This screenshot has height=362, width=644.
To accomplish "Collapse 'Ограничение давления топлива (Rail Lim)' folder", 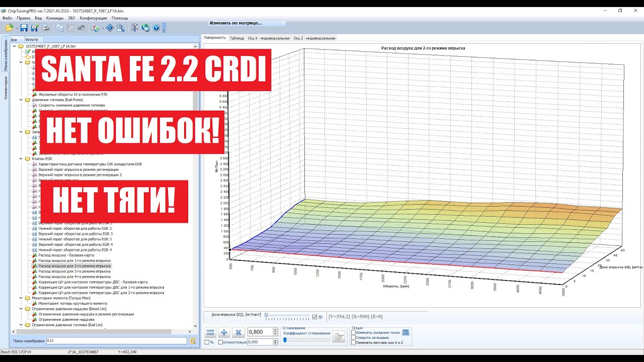I will pyautogui.click(x=21, y=325).
